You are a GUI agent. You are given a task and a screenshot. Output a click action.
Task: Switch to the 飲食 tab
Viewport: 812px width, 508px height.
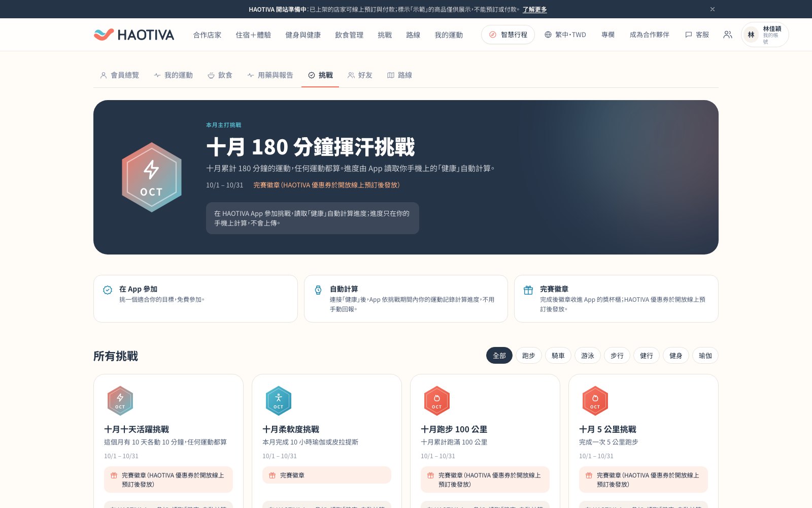point(220,75)
